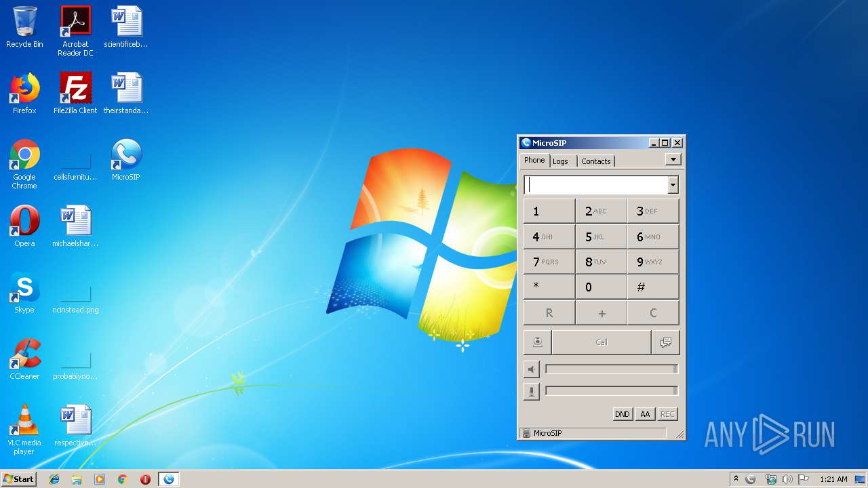
Task: Click the R redial button
Action: (x=549, y=313)
